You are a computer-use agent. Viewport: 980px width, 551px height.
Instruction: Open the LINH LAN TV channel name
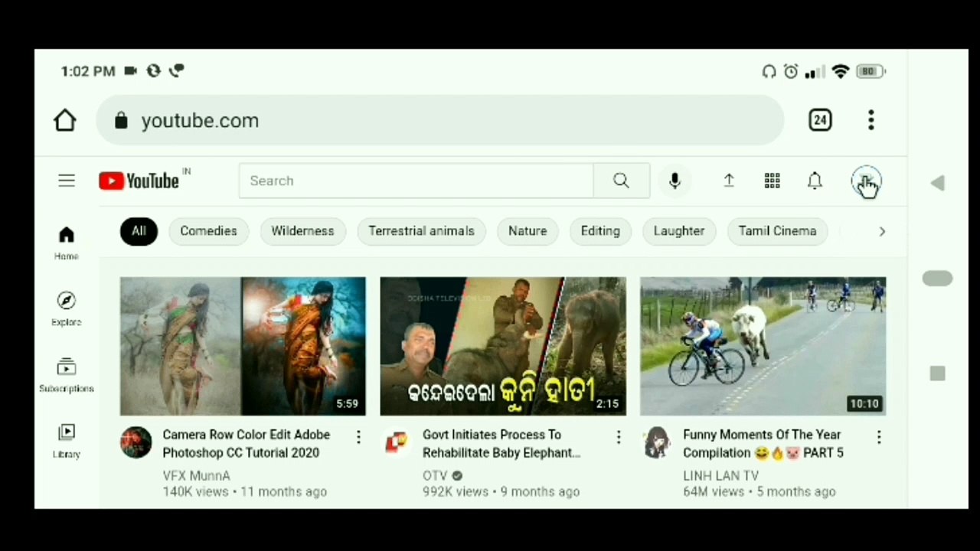click(x=721, y=476)
